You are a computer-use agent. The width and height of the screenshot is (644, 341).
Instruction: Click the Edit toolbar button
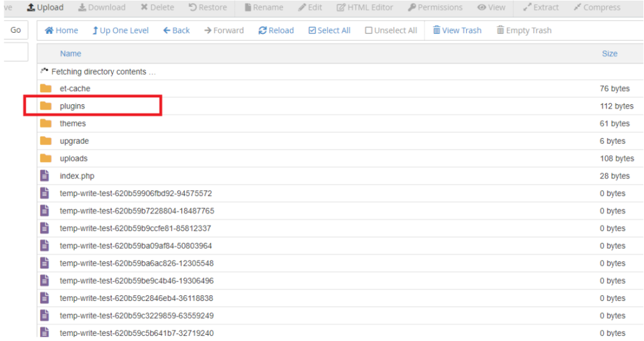310,8
